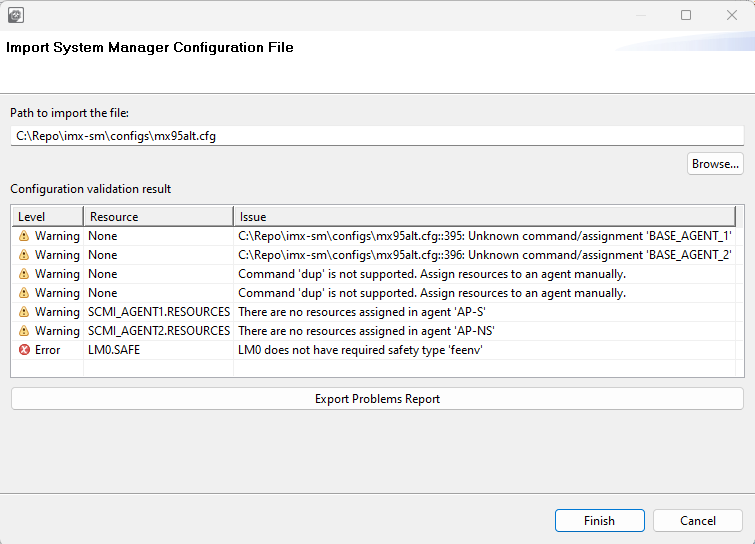
Task: Sort table by Level column header
Action: pos(47,216)
